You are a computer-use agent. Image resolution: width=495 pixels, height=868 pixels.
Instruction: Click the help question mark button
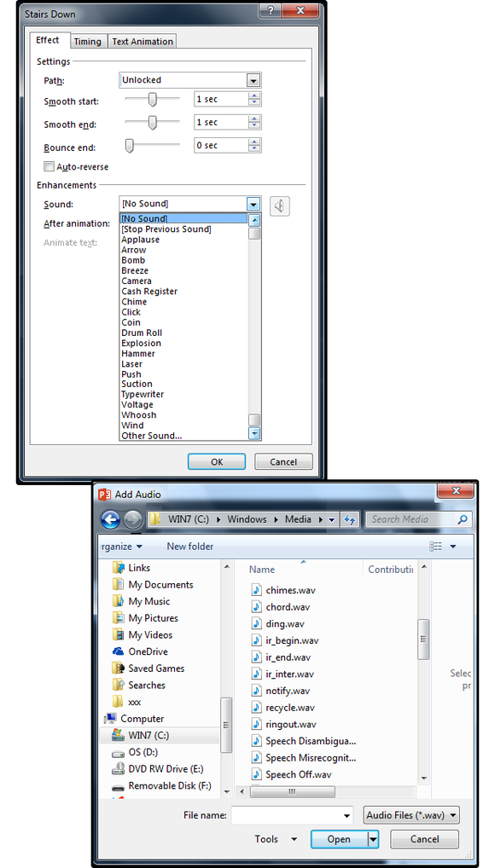270,9
